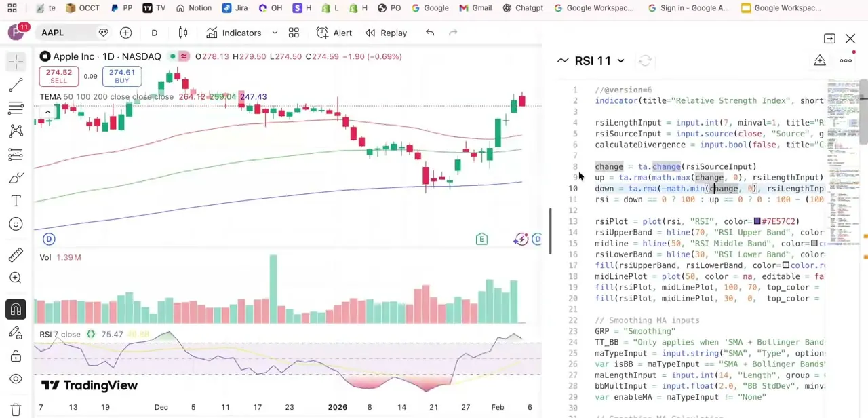Create an Alert

tap(334, 33)
